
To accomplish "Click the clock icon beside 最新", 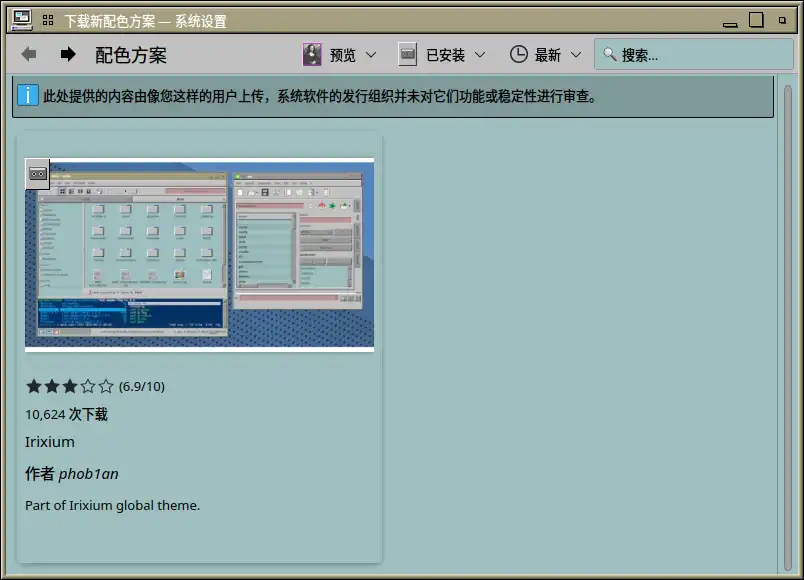I will [x=518, y=55].
